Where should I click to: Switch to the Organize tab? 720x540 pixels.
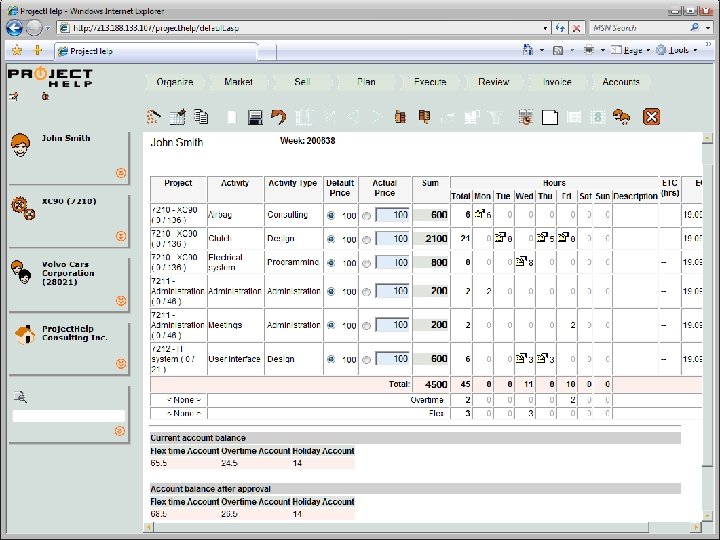[174, 82]
